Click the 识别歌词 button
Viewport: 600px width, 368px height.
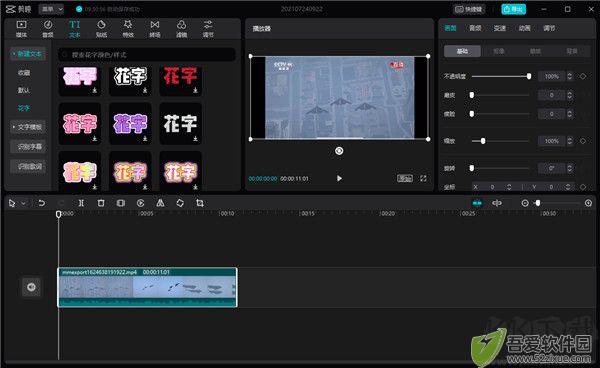coord(29,167)
